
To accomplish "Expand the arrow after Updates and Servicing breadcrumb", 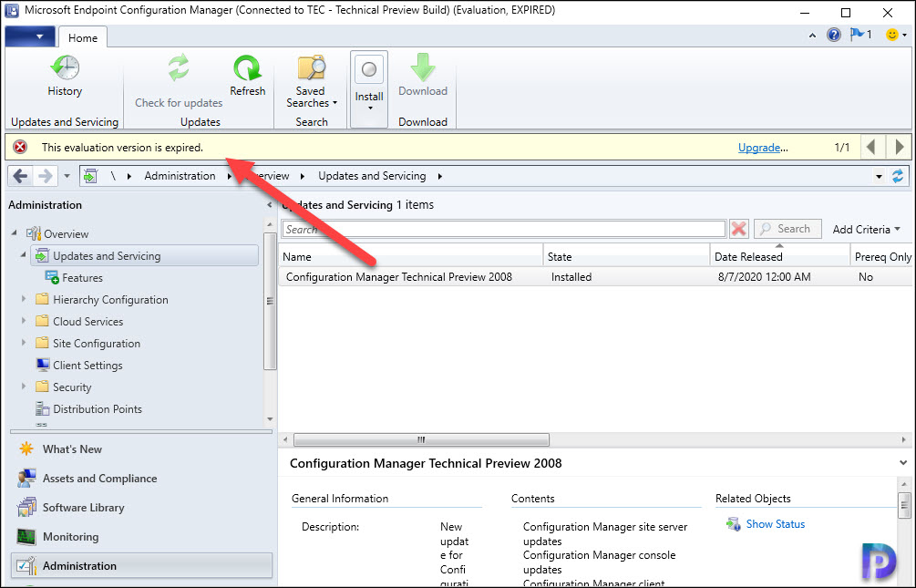I will point(440,176).
